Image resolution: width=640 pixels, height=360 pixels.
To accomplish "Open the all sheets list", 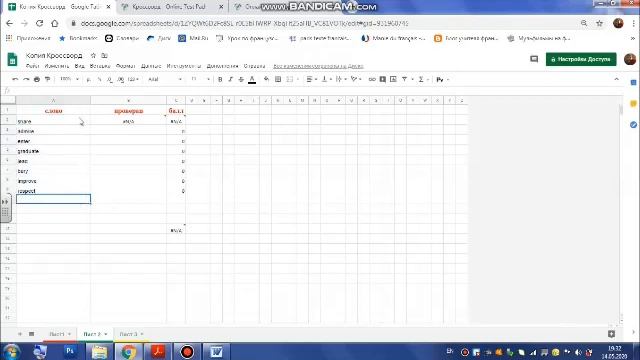I will click(31, 334).
